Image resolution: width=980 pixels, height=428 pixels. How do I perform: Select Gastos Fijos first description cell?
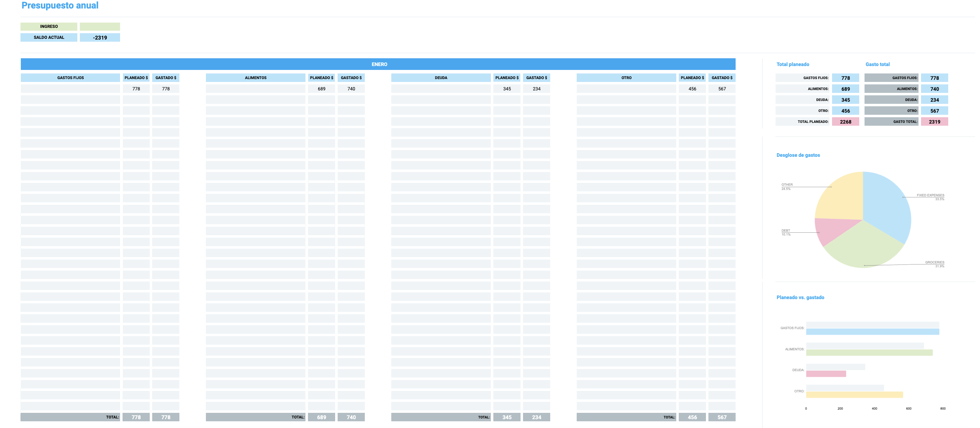point(70,89)
